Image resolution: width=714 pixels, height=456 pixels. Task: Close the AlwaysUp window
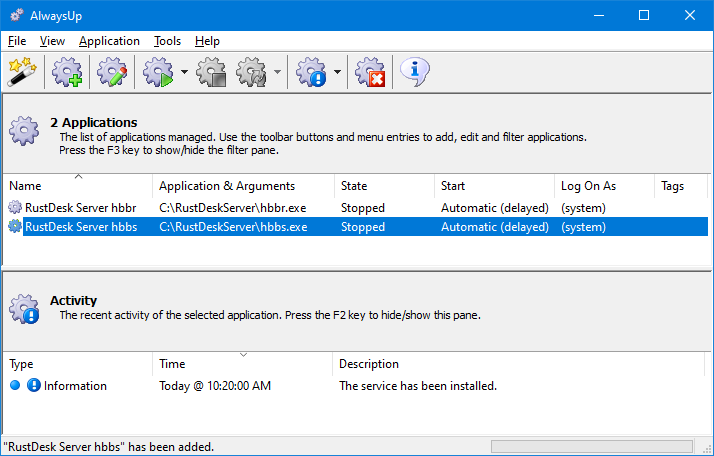click(690, 15)
